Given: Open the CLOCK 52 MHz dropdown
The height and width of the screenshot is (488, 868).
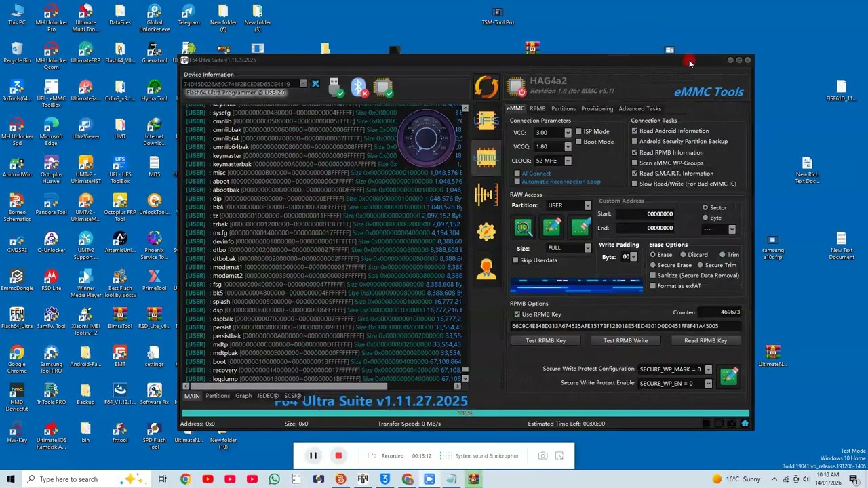Looking at the screenshot, I should point(568,161).
